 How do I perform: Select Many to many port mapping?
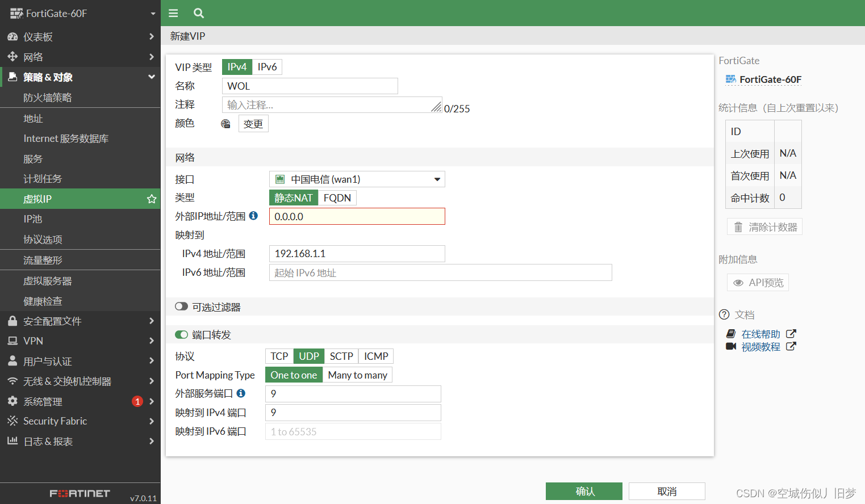[357, 375]
